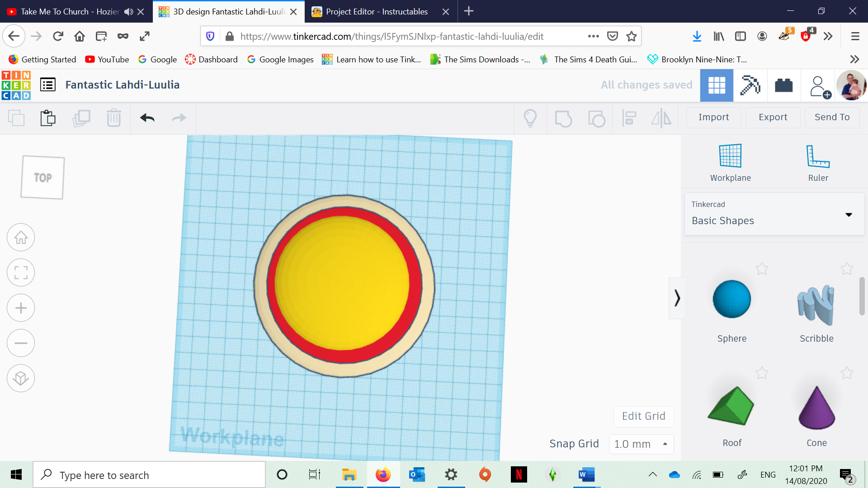
Task: Open the Tinkercad logo home link
Action: 16,85
